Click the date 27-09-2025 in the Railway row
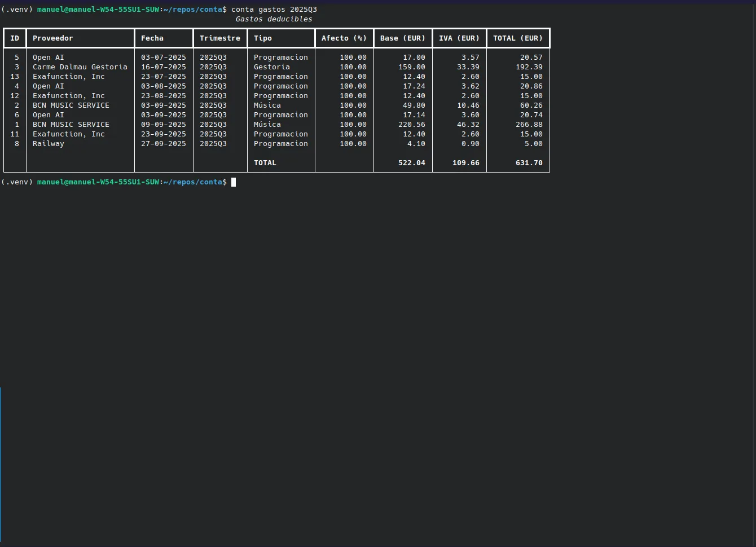This screenshot has height=547, width=756. point(164,144)
